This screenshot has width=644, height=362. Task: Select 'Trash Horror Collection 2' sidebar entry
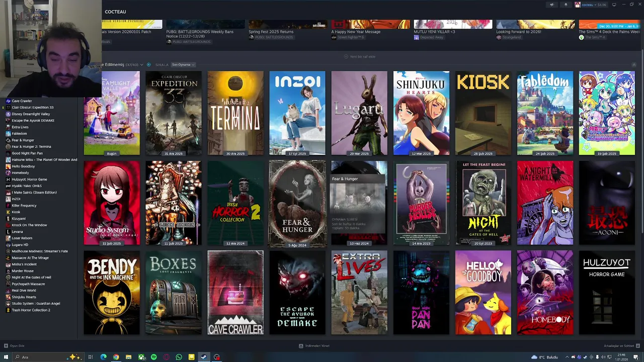coord(31,310)
